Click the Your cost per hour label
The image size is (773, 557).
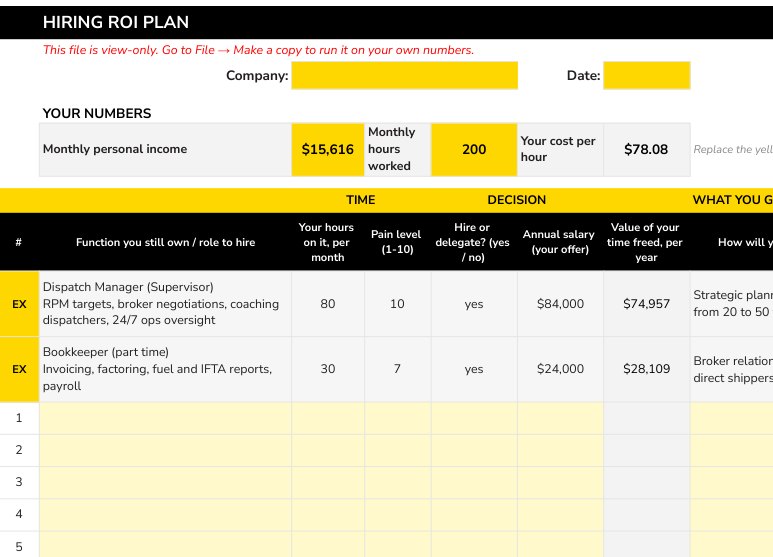coord(558,149)
